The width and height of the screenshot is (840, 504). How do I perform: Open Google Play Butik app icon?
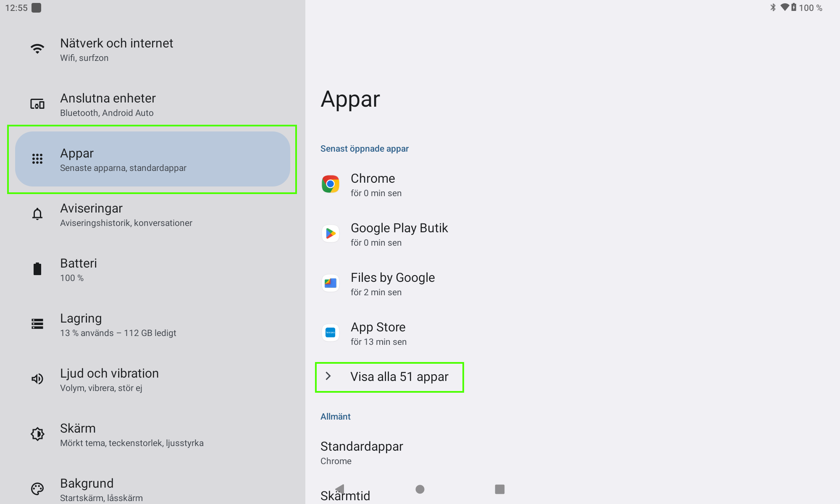[331, 234]
